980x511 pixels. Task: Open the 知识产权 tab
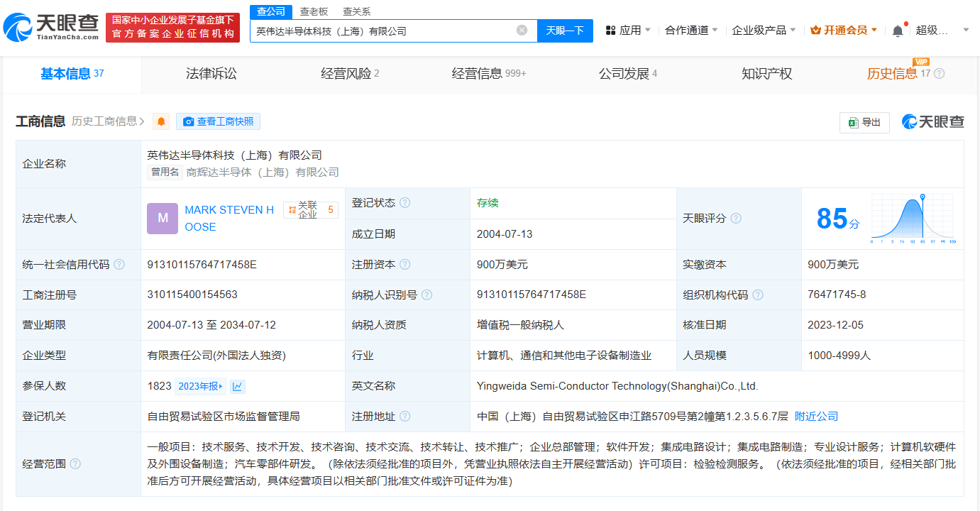pos(766,74)
